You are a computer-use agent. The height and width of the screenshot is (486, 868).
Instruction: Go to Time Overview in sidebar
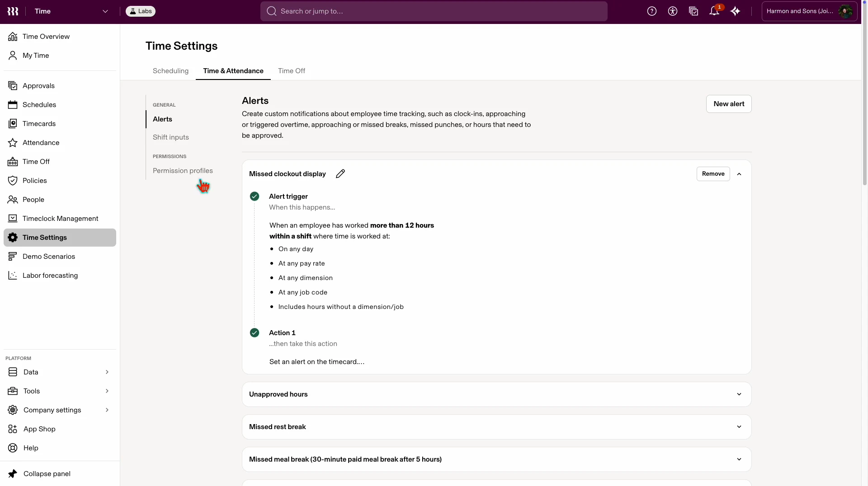(x=60, y=37)
